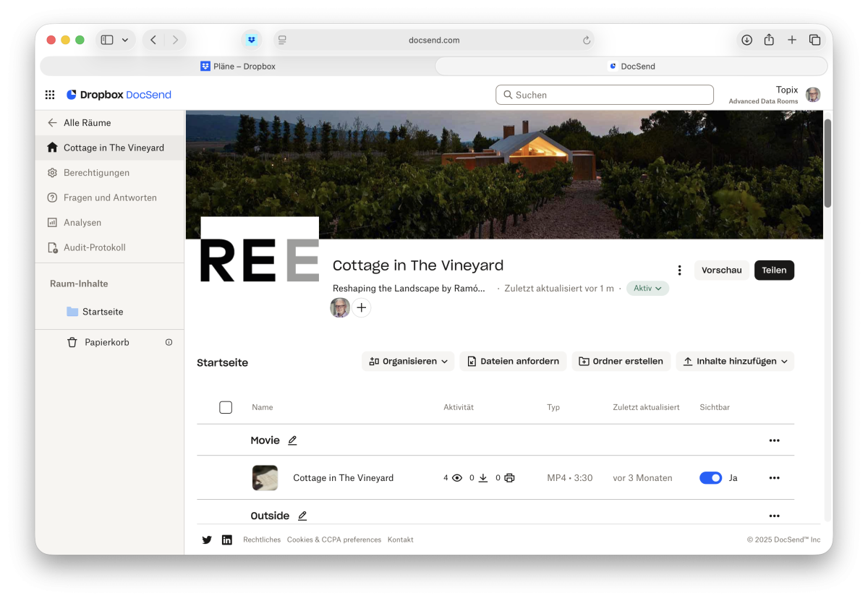This screenshot has height=601, width=868.
Task: Click the Teilen button
Action: (x=774, y=270)
